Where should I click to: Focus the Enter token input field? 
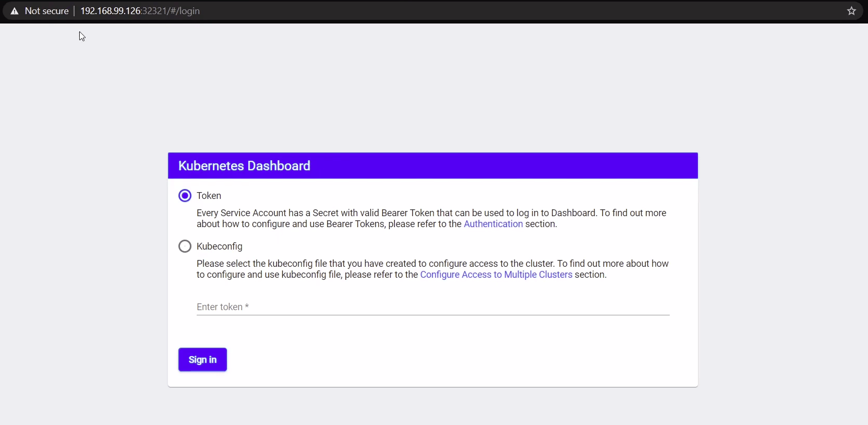tap(433, 307)
